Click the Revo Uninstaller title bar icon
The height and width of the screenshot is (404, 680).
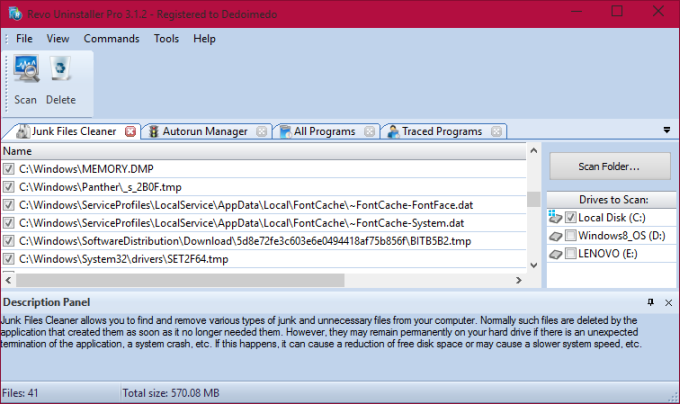15,13
